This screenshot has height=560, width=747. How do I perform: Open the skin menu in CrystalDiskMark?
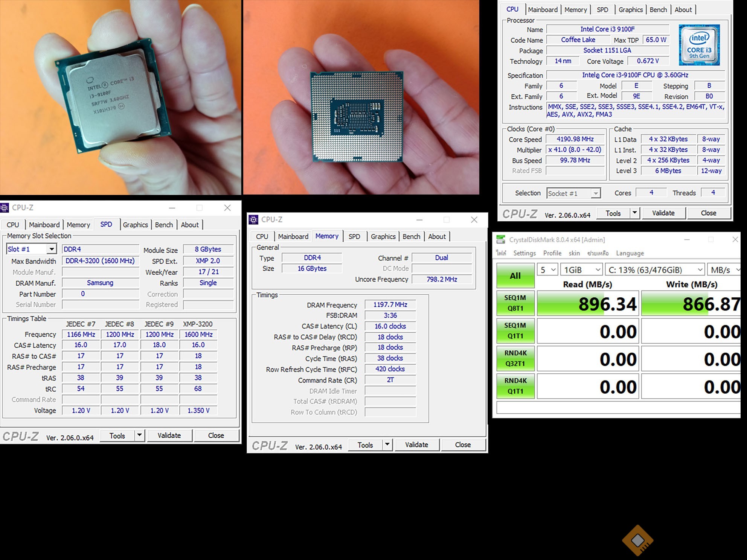[x=574, y=253]
